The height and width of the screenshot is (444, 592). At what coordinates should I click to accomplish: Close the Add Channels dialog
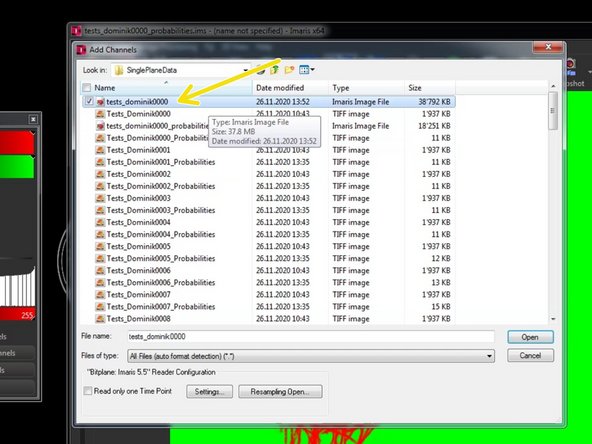tap(549, 47)
